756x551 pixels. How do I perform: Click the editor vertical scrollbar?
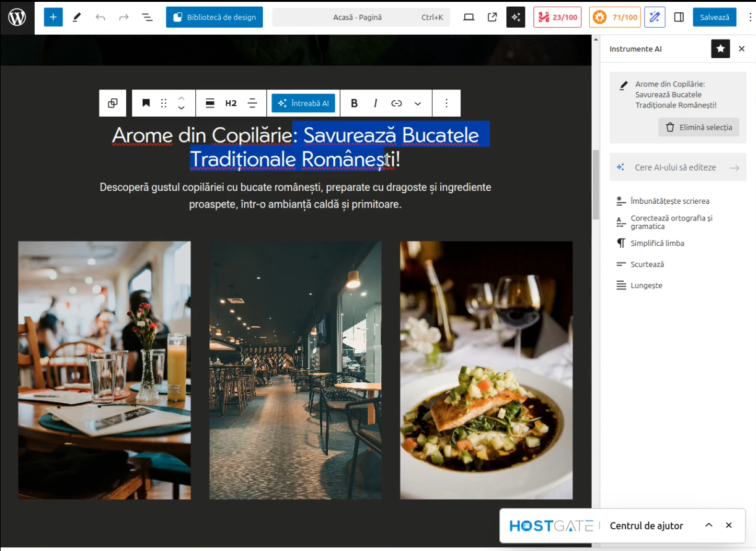point(596,185)
